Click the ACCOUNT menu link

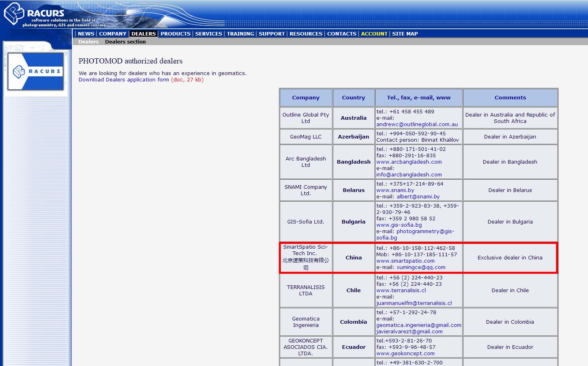click(374, 34)
